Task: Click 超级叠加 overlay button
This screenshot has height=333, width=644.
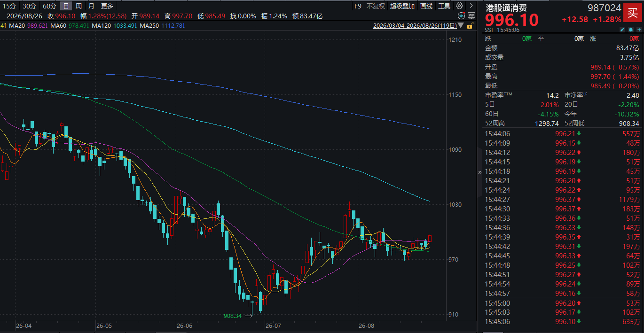Action: 402,6
